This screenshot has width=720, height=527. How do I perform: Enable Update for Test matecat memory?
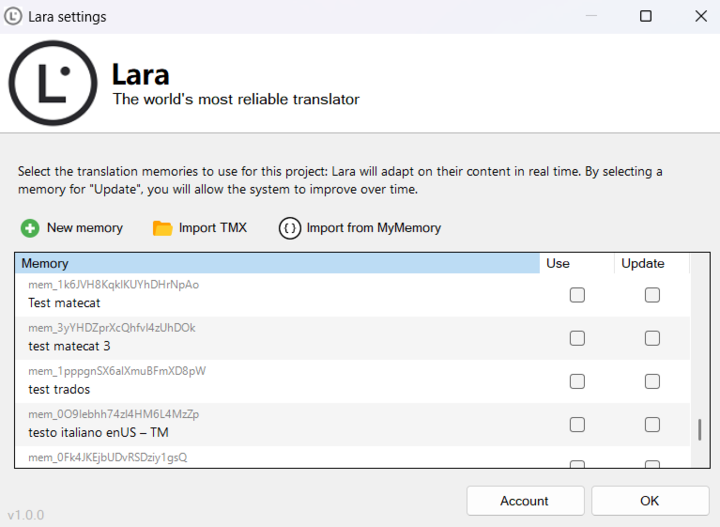coord(652,295)
